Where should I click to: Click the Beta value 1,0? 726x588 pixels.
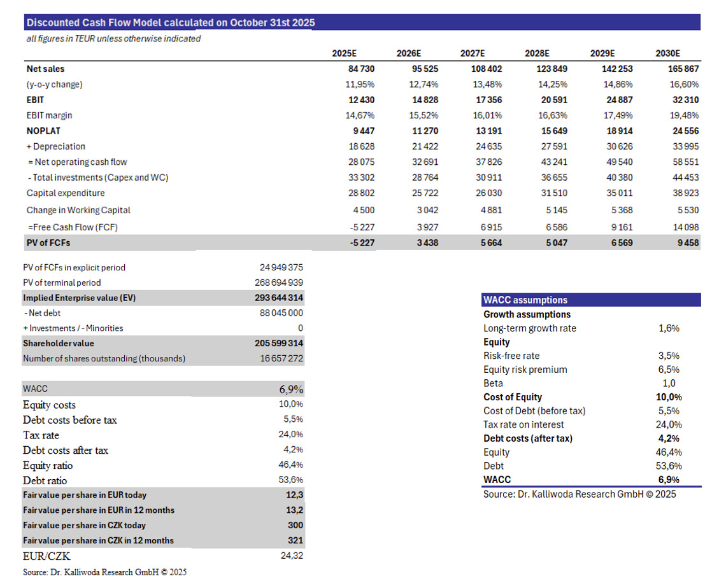[669, 383]
